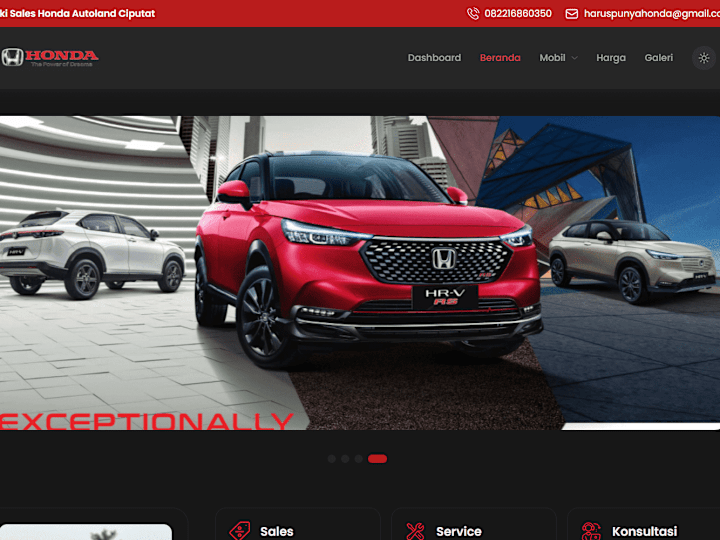
Task: Click the Honda logo
Action: [x=50, y=57]
